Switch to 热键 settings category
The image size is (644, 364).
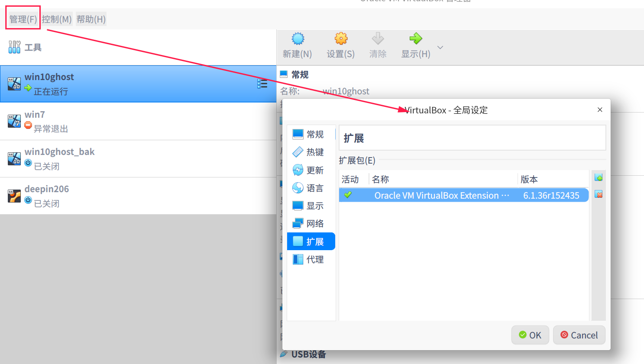pyautogui.click(x=311, y=152)
